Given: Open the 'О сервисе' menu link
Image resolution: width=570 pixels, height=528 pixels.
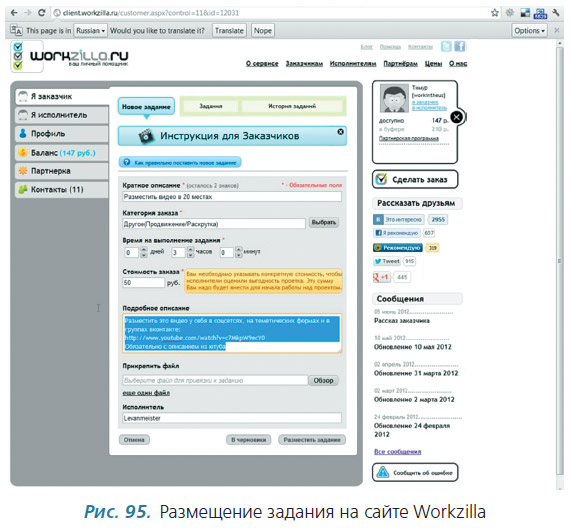Looking at the screenshot, I should tap(262, 64).
